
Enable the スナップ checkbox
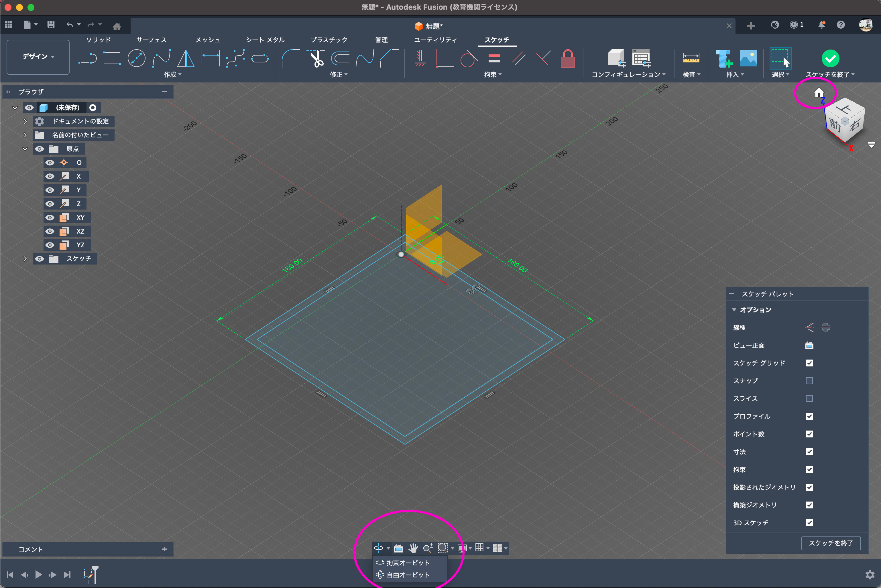point(809,381)
